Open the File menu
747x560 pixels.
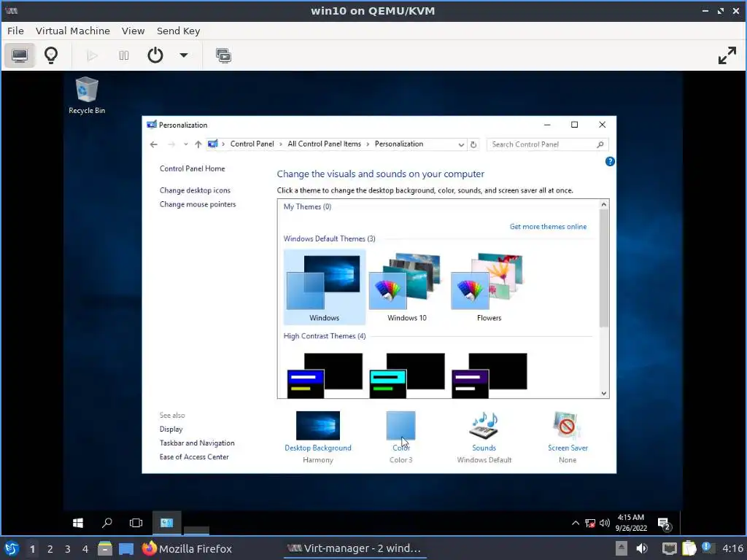pos(15,31)
